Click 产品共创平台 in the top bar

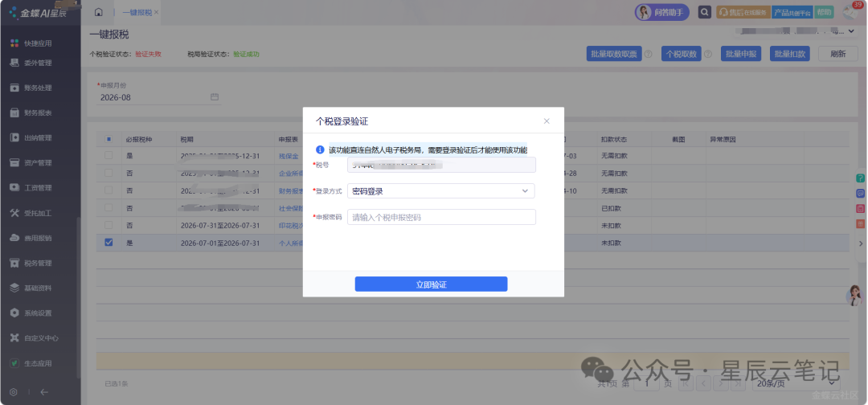[x=792, y=12]
